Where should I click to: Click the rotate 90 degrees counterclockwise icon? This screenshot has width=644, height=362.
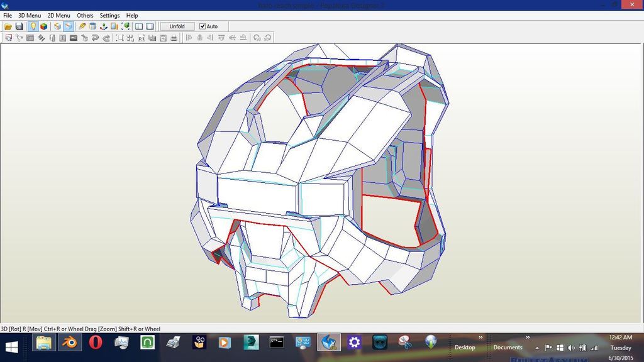click(257, 38)
